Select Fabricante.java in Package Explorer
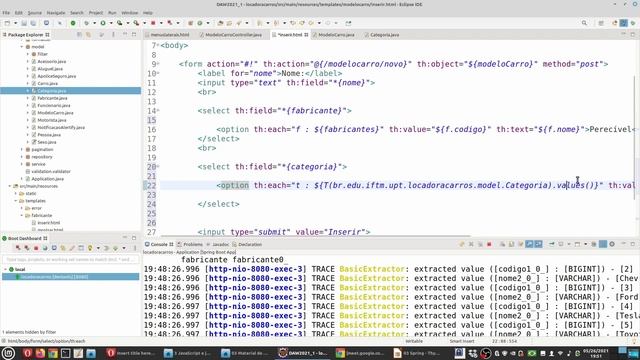 coord(52,98)
